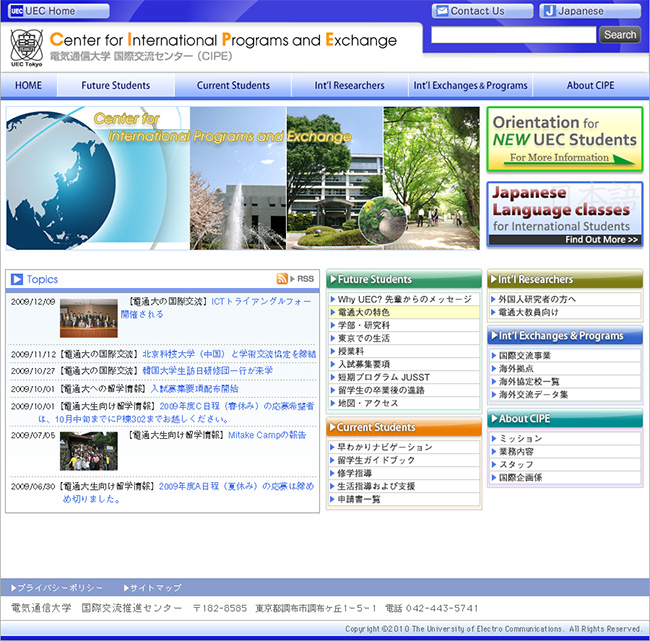Open Orientation for NEW UEC Students banner
The width and height of the screenshot is (650, 641).
click(x=565, y=139)
